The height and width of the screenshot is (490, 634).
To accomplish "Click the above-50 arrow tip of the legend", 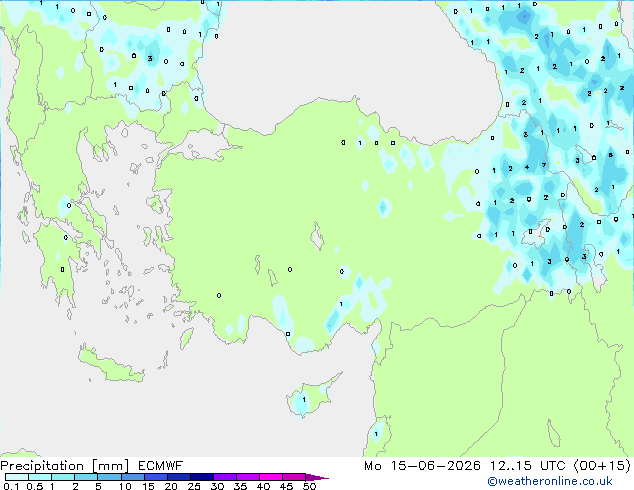I will tap(317, 477).
